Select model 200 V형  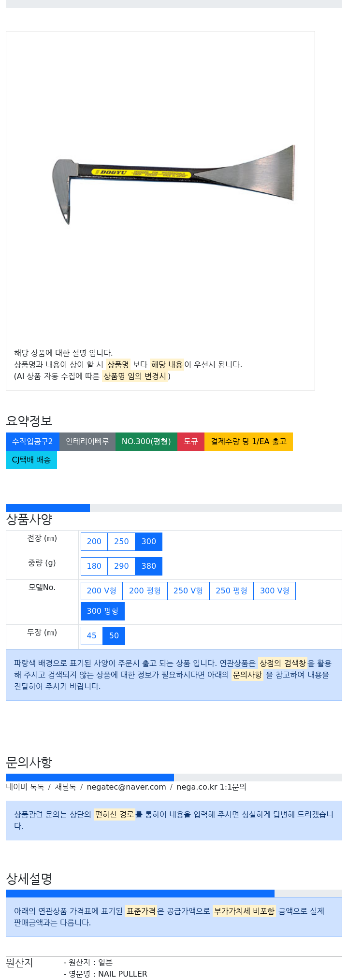(101, 591)
